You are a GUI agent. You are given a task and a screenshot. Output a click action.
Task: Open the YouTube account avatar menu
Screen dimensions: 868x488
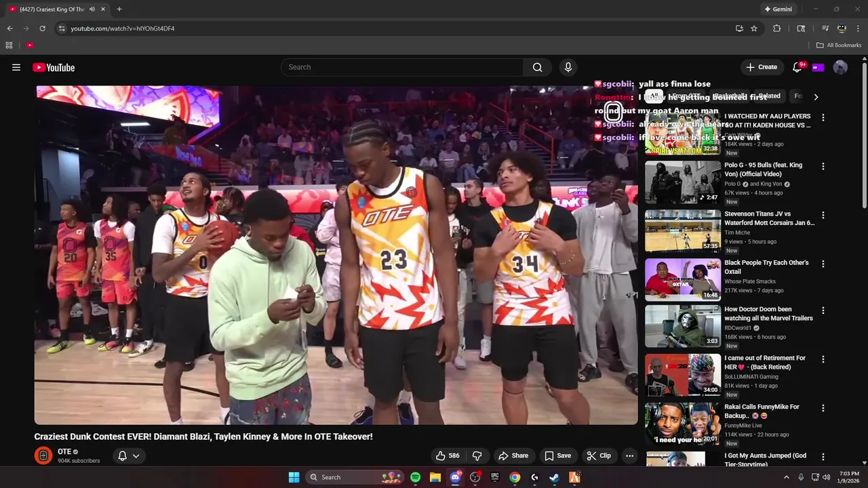click(x=840, y=67)
